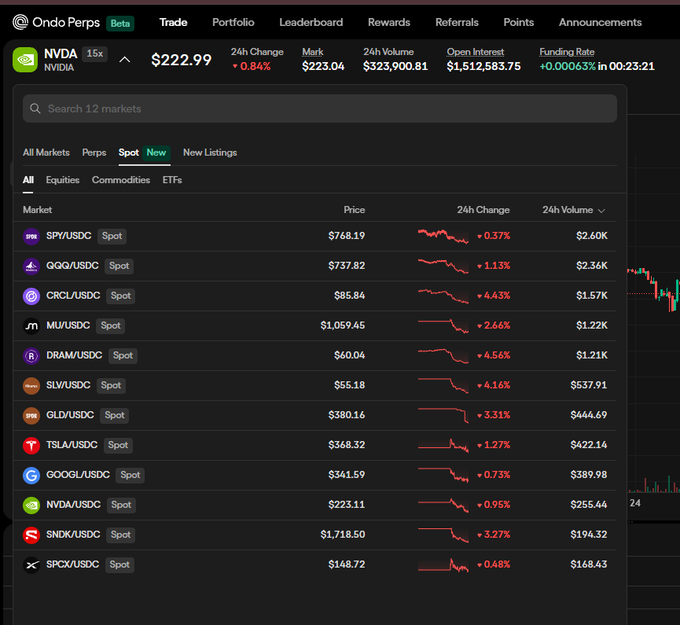Collapse the NVDA market selector chevron
680x625 pixels.
point(124,59)
